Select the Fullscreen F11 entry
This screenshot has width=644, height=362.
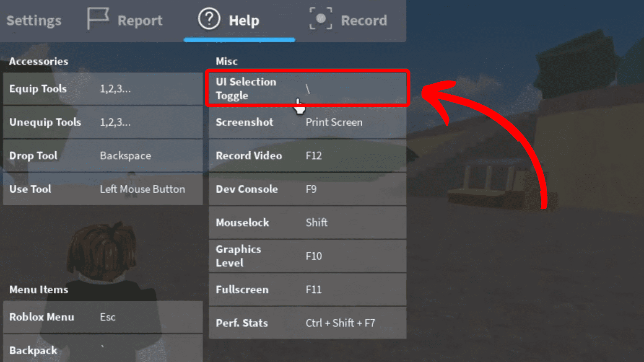(x=307, y=290)
